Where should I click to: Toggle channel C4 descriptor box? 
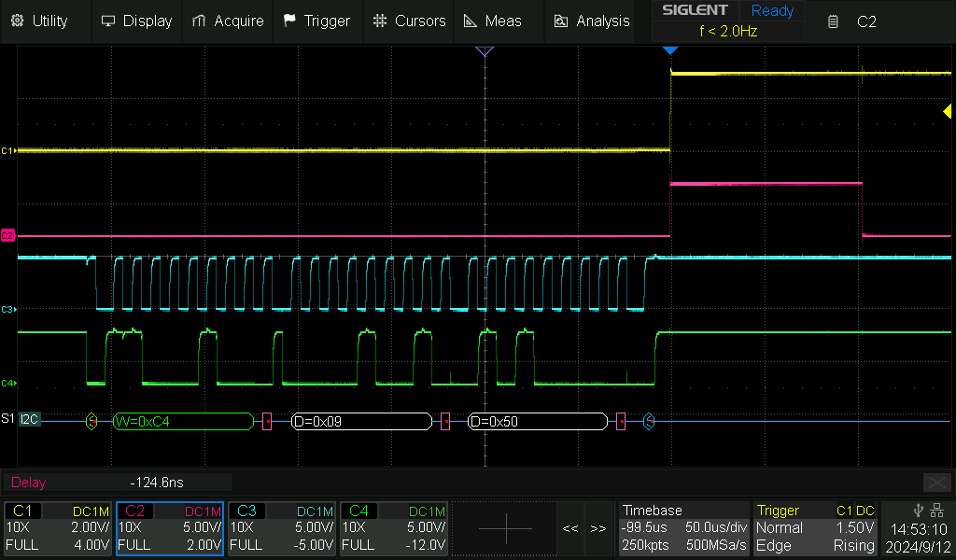pyautogui.click(x=394, y=527)
